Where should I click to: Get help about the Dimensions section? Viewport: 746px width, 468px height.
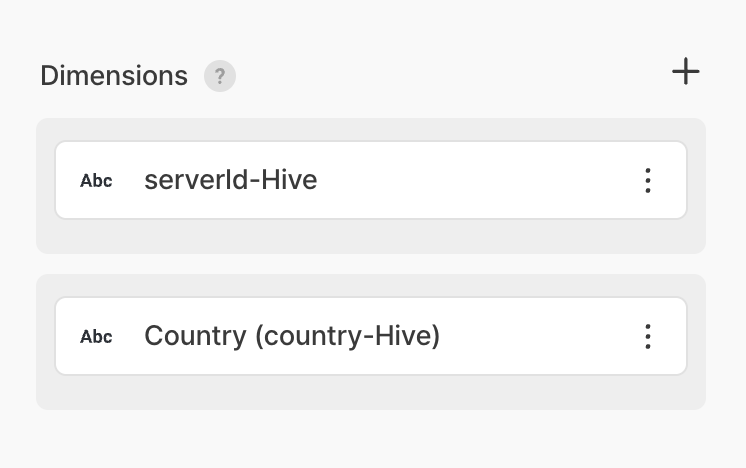pyautogui.click(x=220, y=76)
